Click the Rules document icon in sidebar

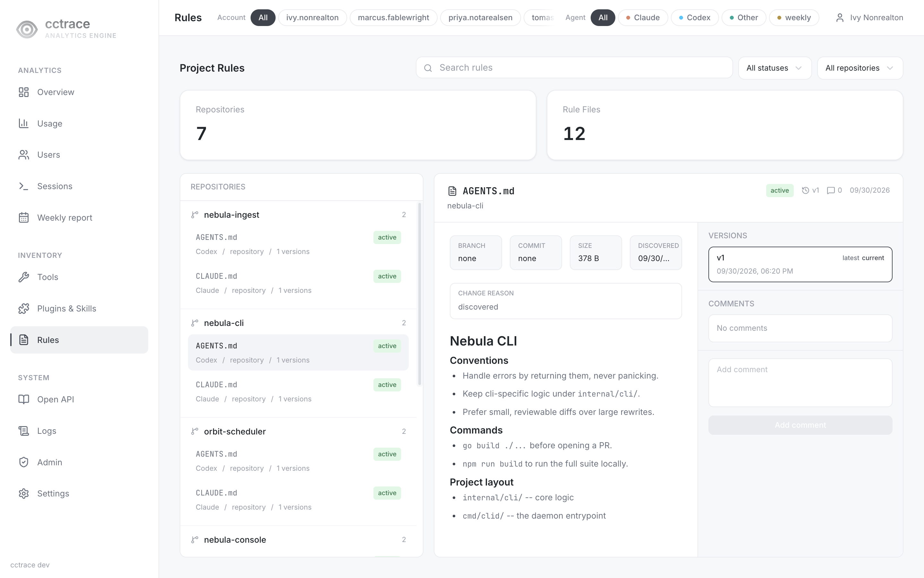click(24, 340)
